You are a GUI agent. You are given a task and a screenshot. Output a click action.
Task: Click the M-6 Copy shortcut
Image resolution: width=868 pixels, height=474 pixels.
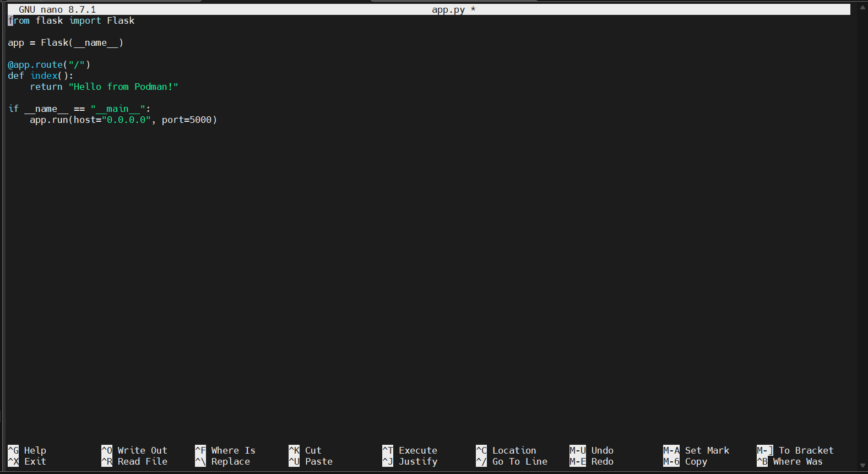[x=685, y=461]
